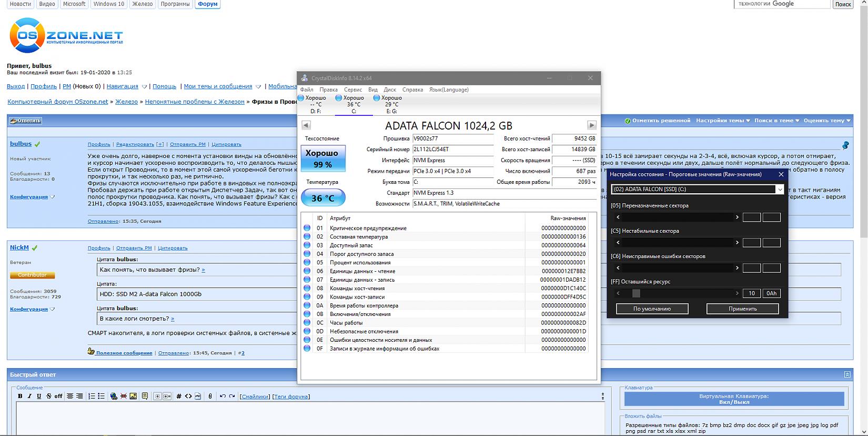868x436 pixels.
Task: Click the Оставшийся ресурс slider thumb
Action: click(636, 293)
